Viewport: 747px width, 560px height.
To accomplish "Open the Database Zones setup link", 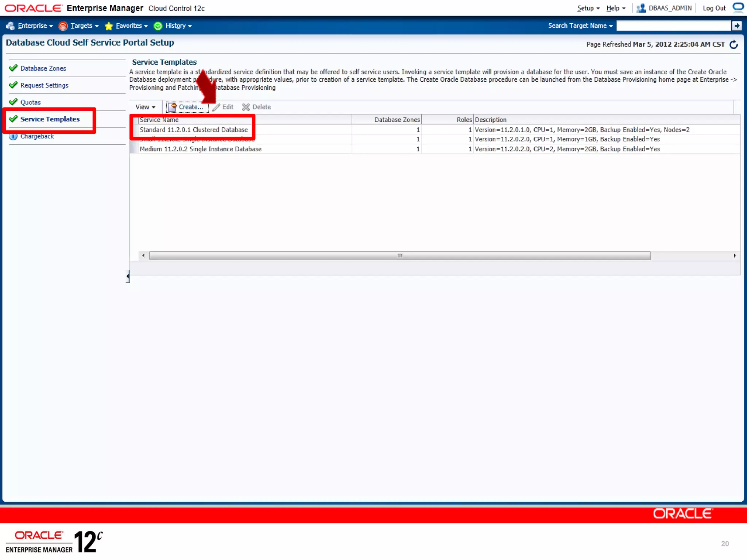I will [43, 68].
